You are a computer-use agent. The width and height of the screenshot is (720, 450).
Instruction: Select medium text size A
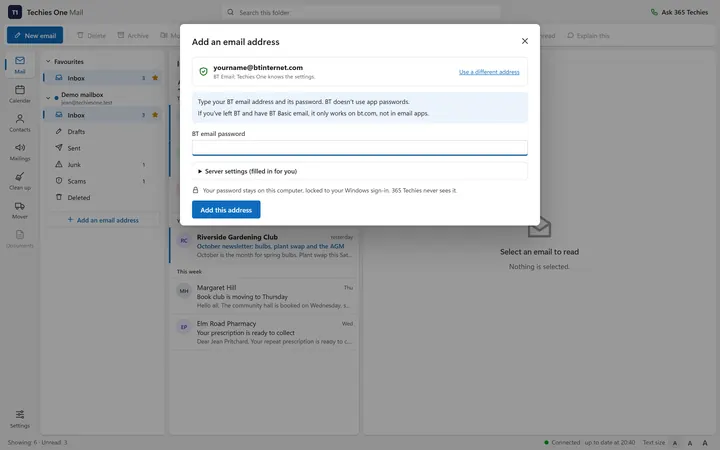pyautogui.click(x=690, y=443)
